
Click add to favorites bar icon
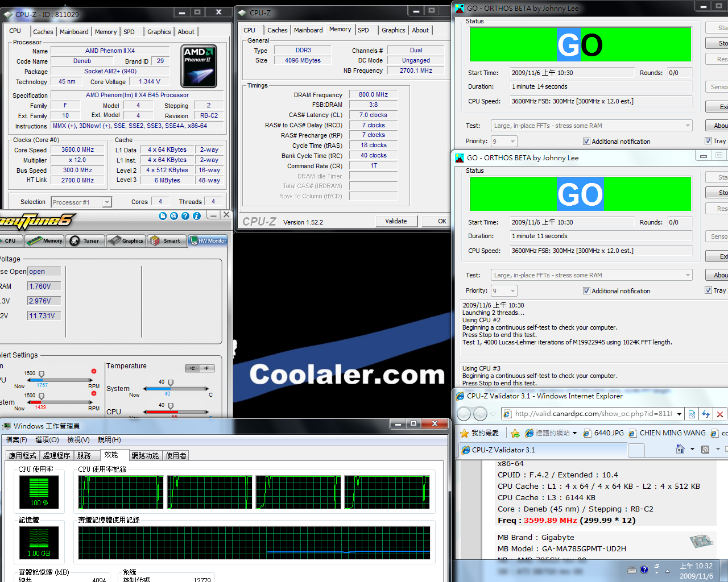515,433
